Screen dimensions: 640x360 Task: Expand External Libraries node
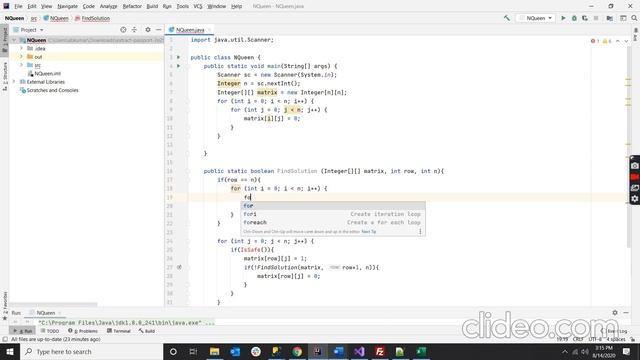pos(14,82)
